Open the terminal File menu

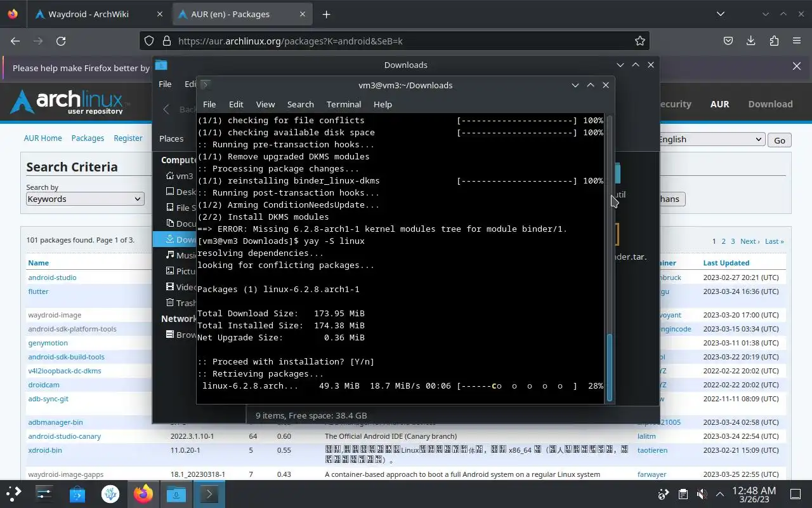(209, 104)
